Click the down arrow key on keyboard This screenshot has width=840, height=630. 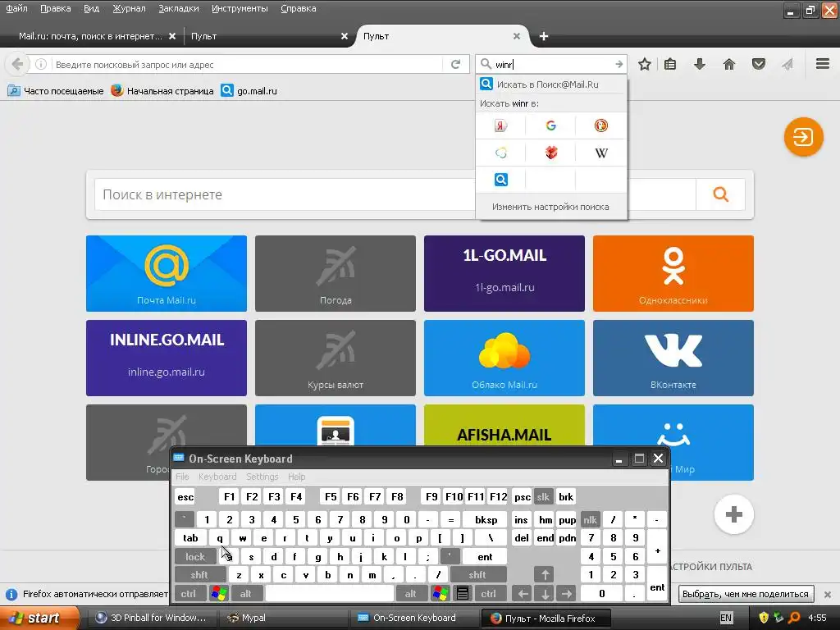[x=545, y=594]
